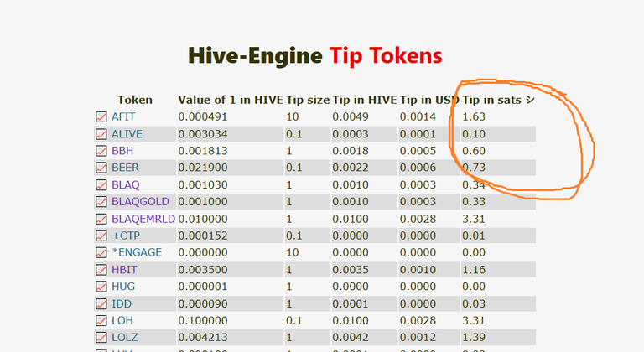
Task: Open the ALIVE token link
Action: [127, 134]
